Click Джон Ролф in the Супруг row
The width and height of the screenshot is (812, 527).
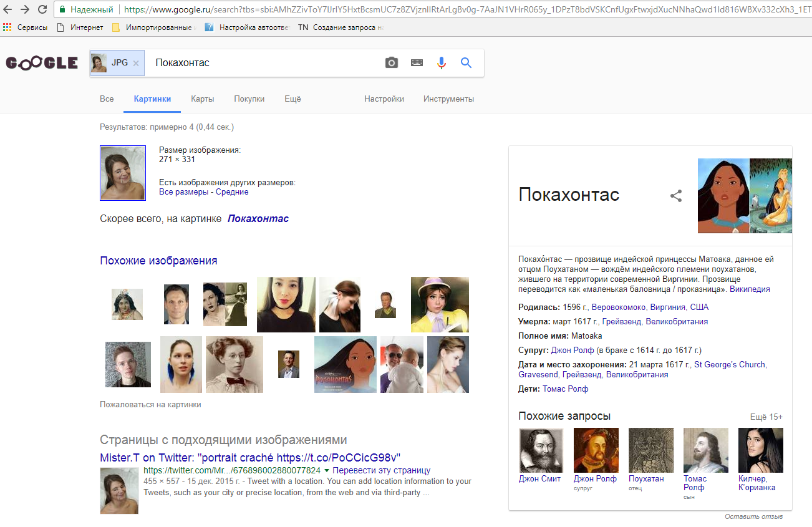click(x=573, y=351)
